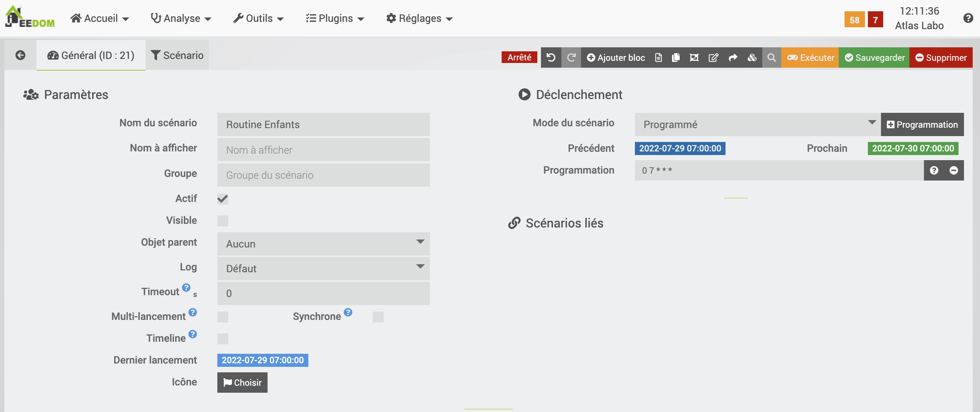This screenshot has width=980, height=412.
Task: Open the search magnifier in toolbar
Action: coord(771,58)
